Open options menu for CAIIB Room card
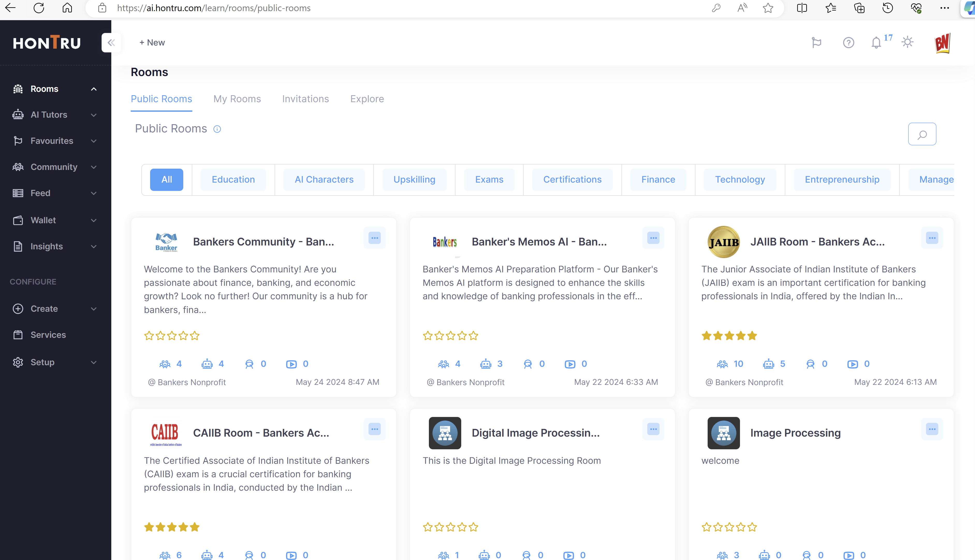The width and height of the screenshot is (975, 560). point(374,429)
